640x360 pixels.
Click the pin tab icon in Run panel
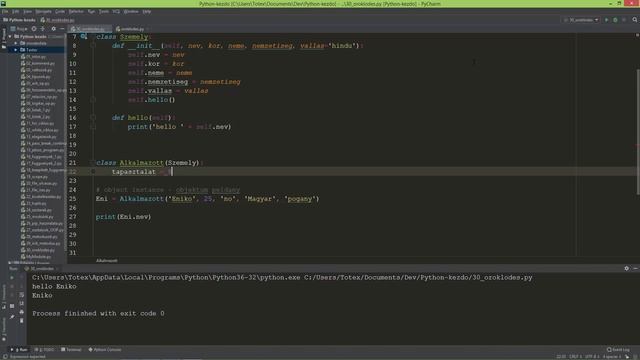coord(12,317)
